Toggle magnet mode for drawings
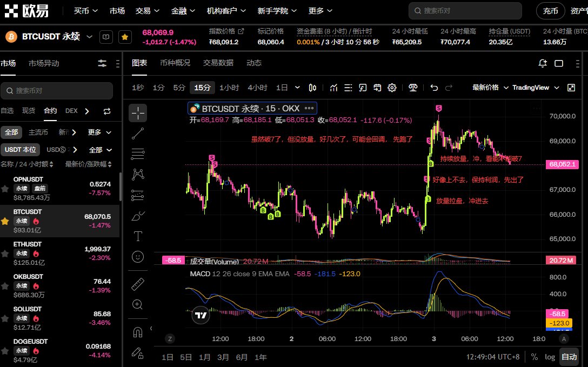 [x=138, y=332]
